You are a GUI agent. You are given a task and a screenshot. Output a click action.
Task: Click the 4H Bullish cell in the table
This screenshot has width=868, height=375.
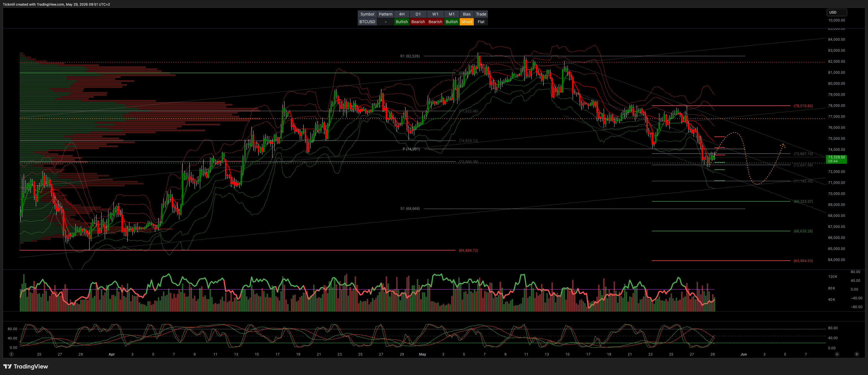(x=402, y=21)
